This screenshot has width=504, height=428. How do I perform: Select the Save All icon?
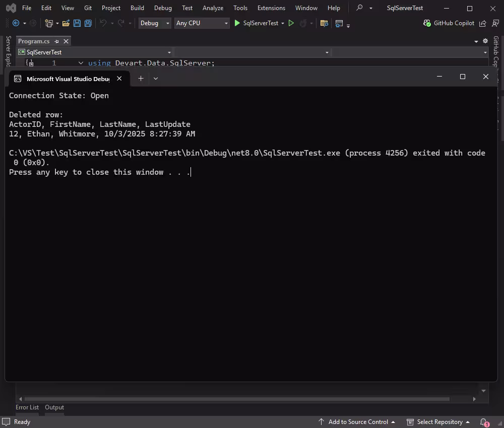(88, 23)
